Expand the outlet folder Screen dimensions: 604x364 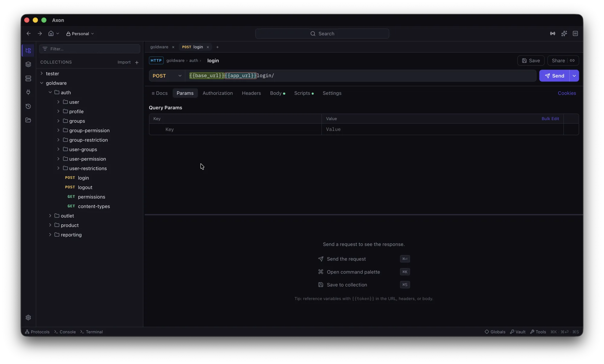50,216
